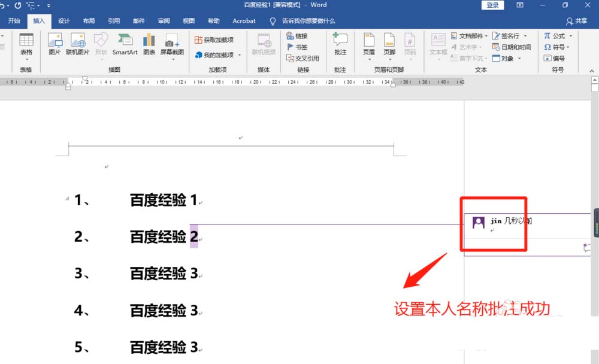Click the 联机图片 online pictures icon
This screenshot has height=364, width=599.
click(77, 44)
